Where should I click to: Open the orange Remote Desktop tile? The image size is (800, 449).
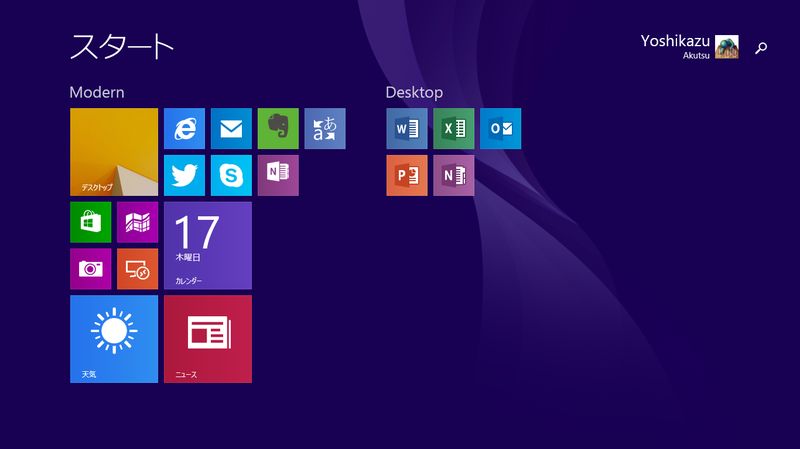(137, 269)
